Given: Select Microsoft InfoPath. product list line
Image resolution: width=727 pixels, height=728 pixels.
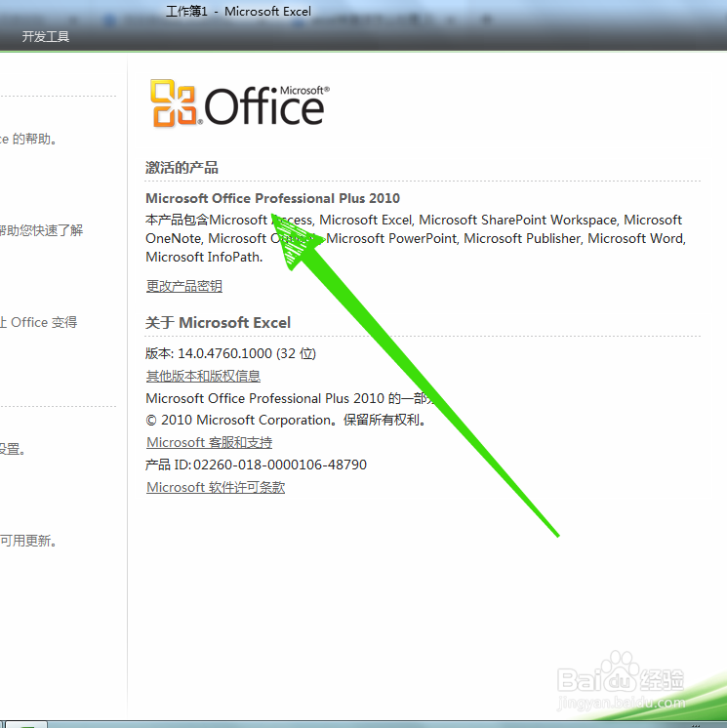Looking at the screenshot, I should 204,257.
